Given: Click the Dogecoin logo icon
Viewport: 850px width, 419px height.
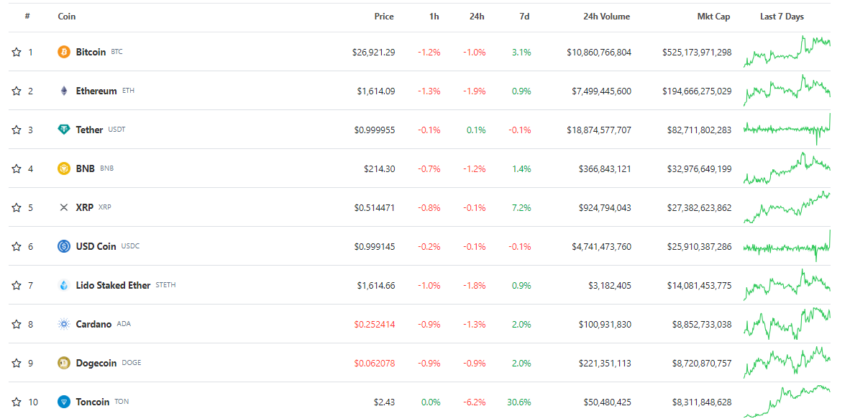Looking at the screenshot, I should (x=64, y=363).
